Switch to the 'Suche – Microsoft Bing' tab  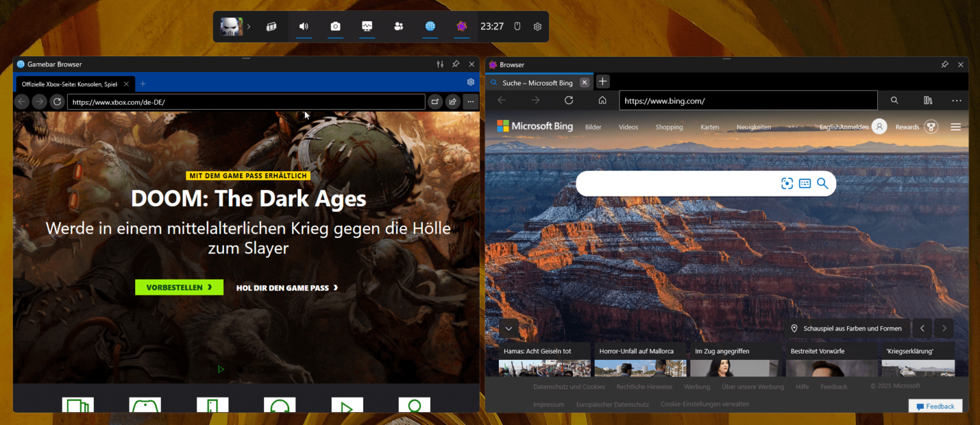pyautogui.click(x=539, y=82)
